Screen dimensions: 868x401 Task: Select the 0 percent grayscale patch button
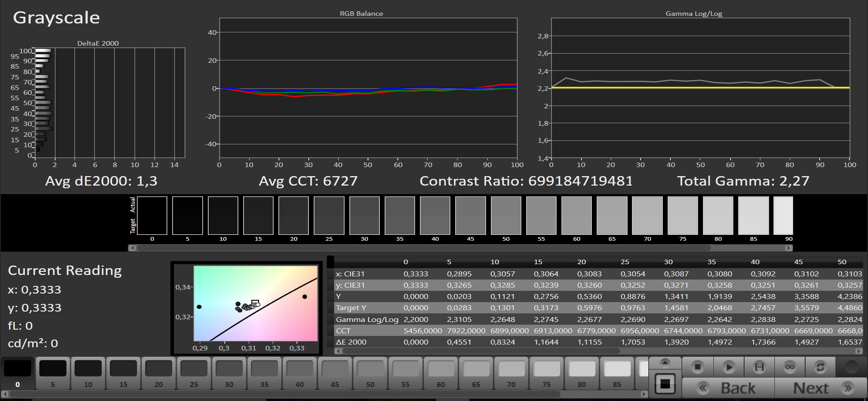tap(18, 373)
